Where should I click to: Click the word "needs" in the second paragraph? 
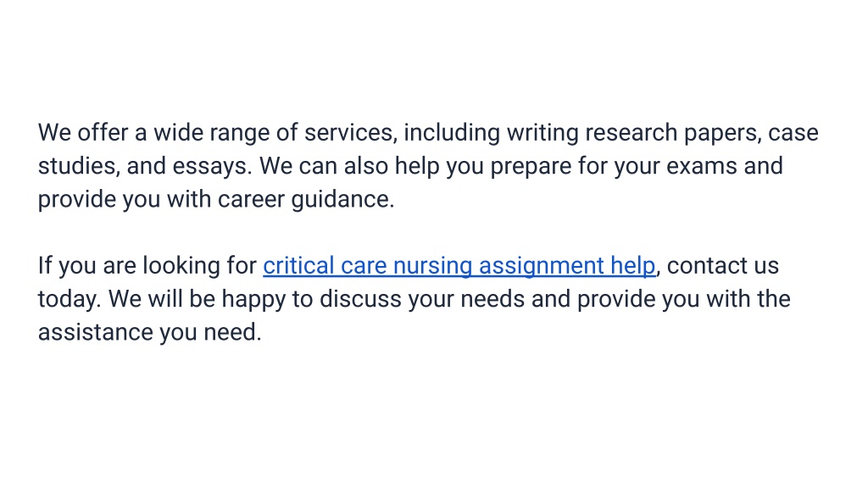(492, 299)
